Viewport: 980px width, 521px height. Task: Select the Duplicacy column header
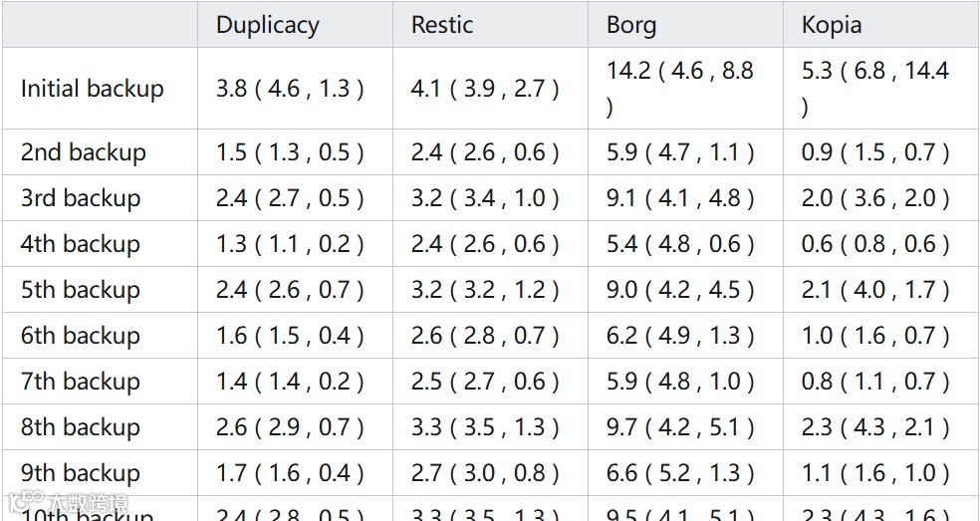(268, 25)
